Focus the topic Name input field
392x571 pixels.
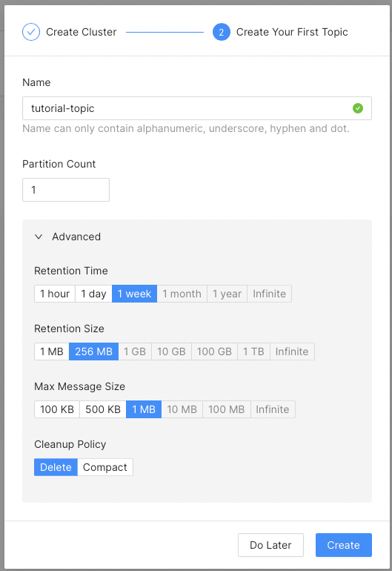tap(197, 108)
